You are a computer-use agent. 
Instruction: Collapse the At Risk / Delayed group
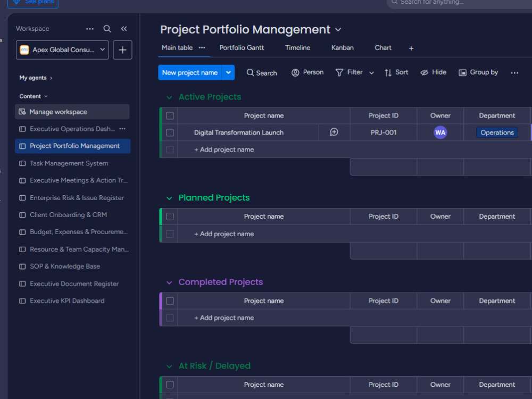[x=169, y=367]
